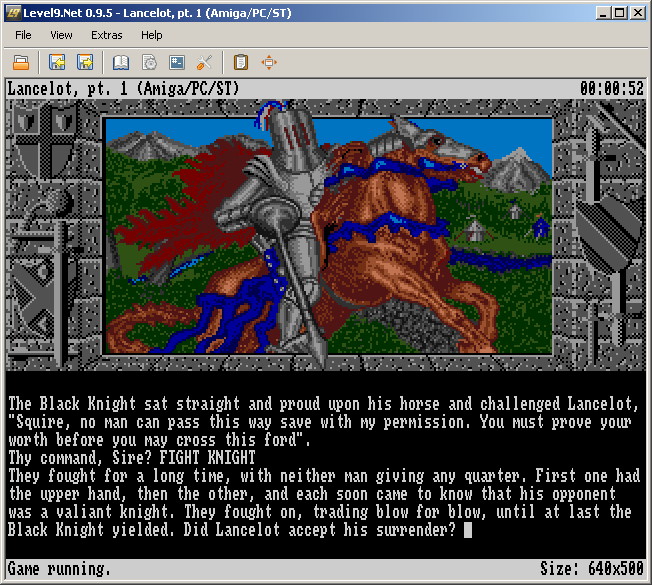The height and width of the screenshot is (585, 652).
Task: Click the open book toolbar icon
Action: pyautogui.click(x=121, y=63)
